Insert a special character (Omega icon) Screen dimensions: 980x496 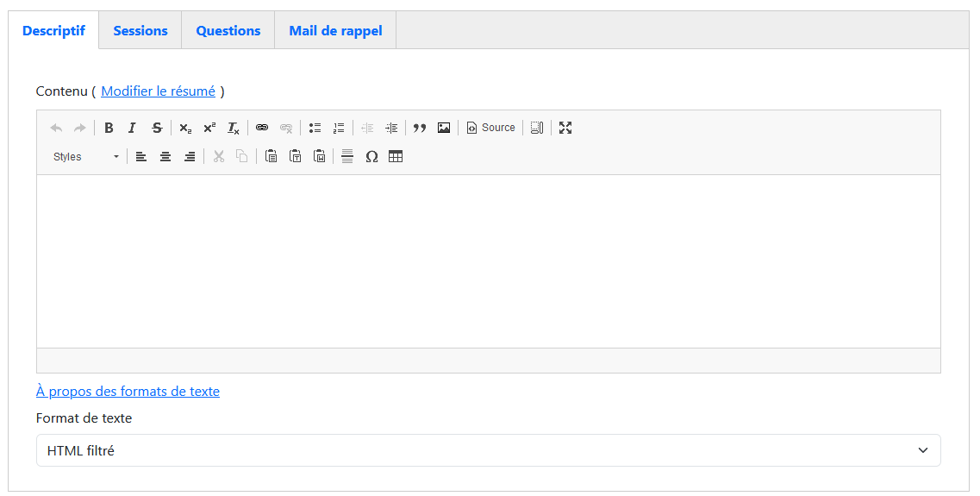click(371, 156)
